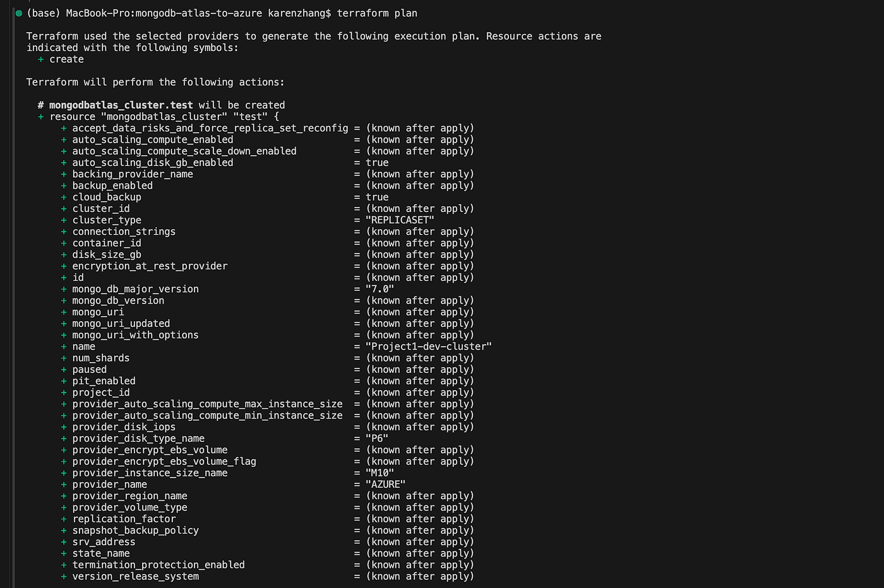Click the provider_region_name attribute
Screen dimensions: 884x588
point(130,496)
